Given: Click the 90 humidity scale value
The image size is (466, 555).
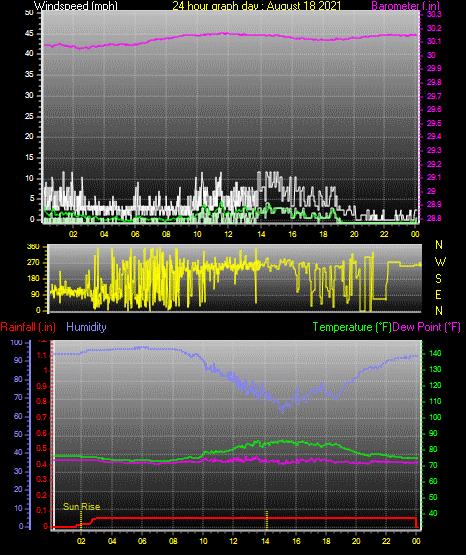Looking at the screenshot, I should pyautogui.click(x=18, y=360).
